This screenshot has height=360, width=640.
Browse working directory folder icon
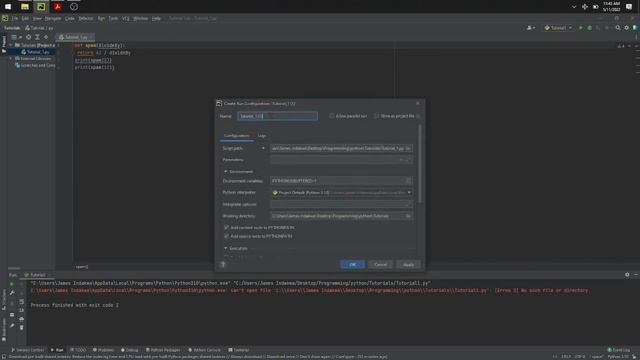tap(408, 216)
